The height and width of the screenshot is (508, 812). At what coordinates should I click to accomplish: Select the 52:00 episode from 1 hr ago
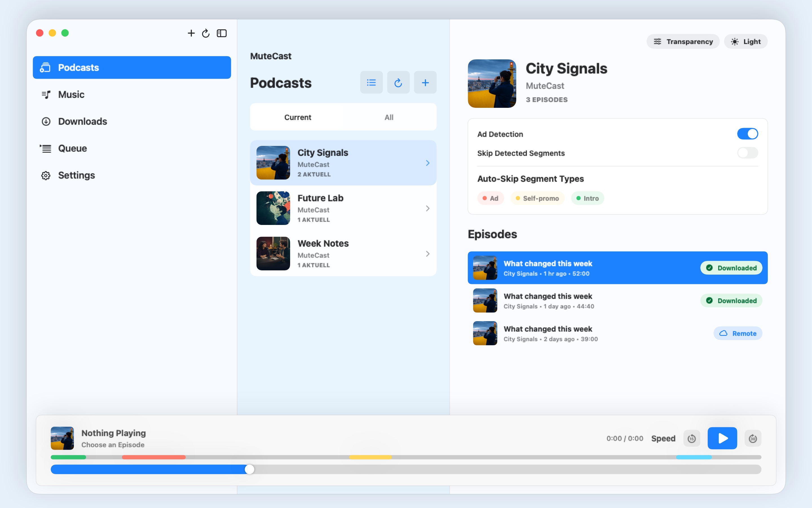point(618,268)
